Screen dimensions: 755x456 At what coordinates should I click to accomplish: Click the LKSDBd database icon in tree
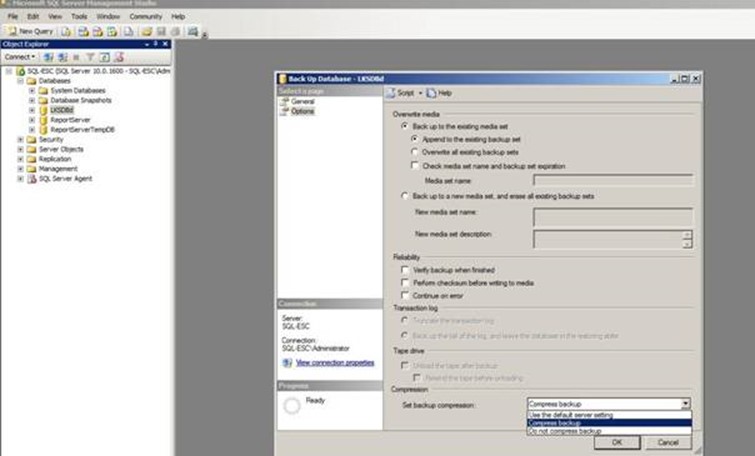pos(43,110)
